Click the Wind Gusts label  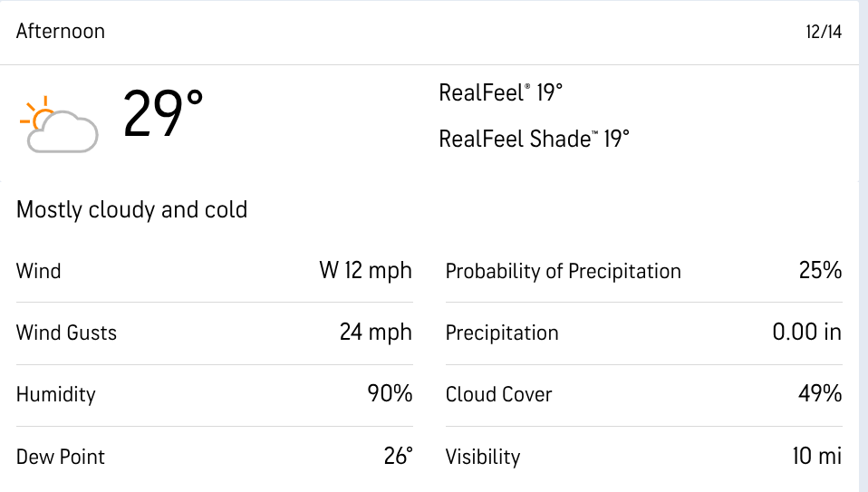pos(66,333)
